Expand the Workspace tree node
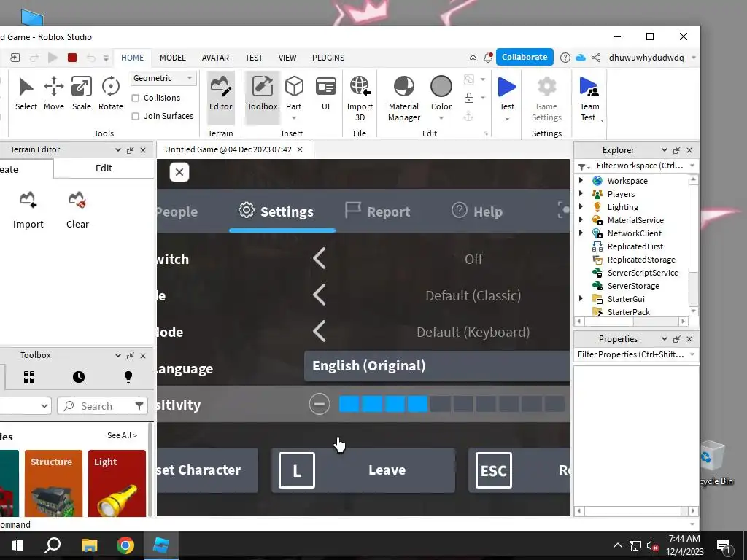 [x=581, y=181]
